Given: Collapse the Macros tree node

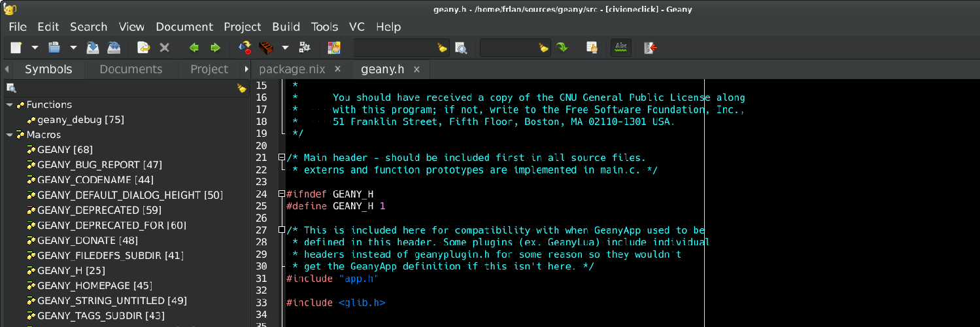Looking at the screenshot, I should [9, 135].
